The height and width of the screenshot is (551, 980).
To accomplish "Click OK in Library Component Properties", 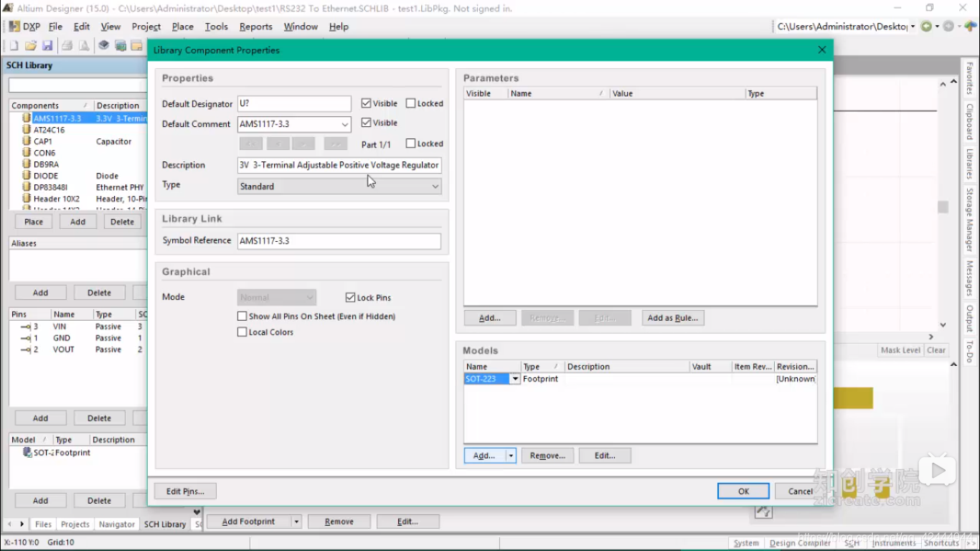I will coord(743,491).
